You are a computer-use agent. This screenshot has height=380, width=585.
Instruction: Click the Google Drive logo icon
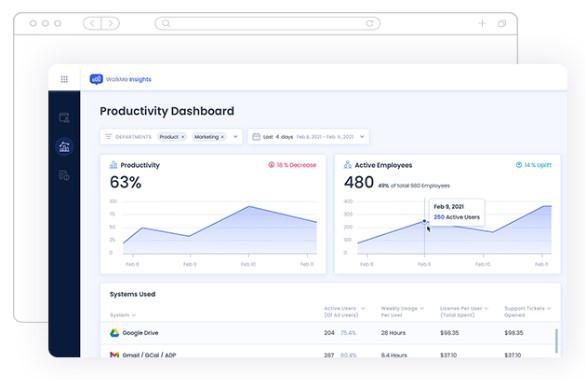(x=114, y=333)
